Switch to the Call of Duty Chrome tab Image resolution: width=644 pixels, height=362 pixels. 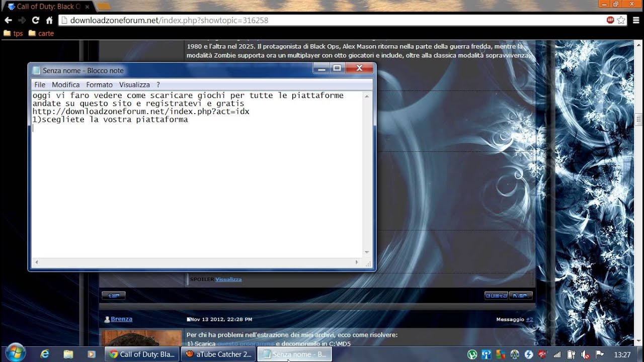click(x=48, y=7)
